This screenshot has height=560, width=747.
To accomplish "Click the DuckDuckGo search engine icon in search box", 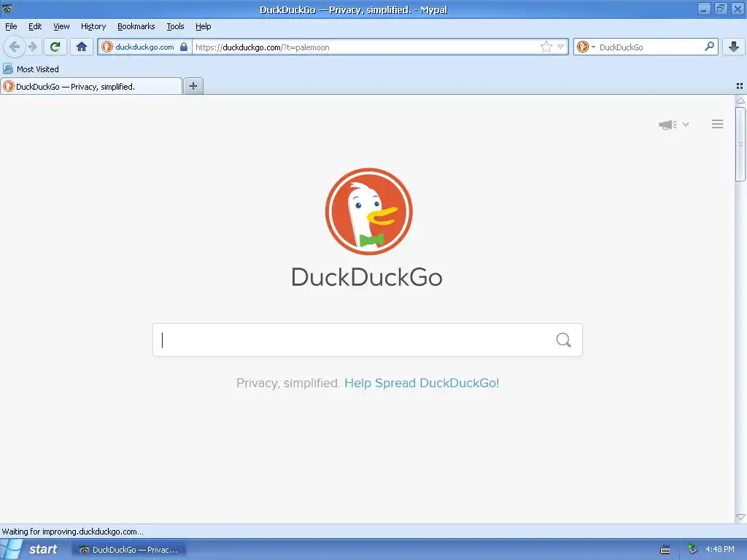I will pyautogui.click(x=582, y=47).
